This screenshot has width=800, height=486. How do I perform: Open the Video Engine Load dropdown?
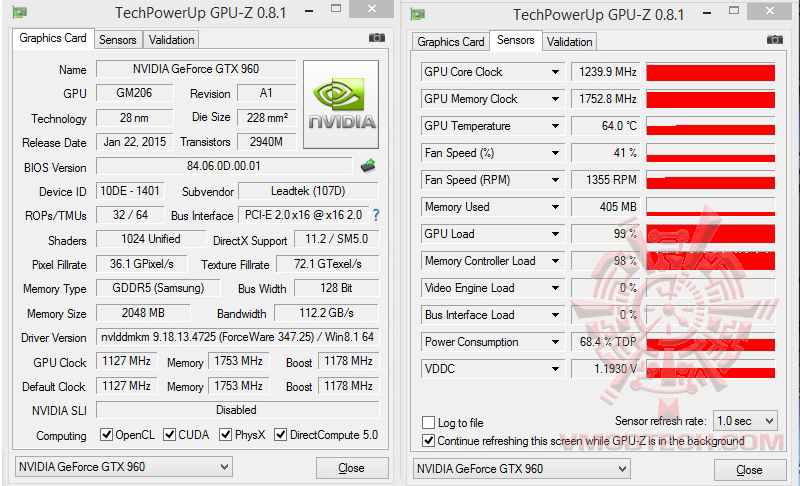coord(555,288)
